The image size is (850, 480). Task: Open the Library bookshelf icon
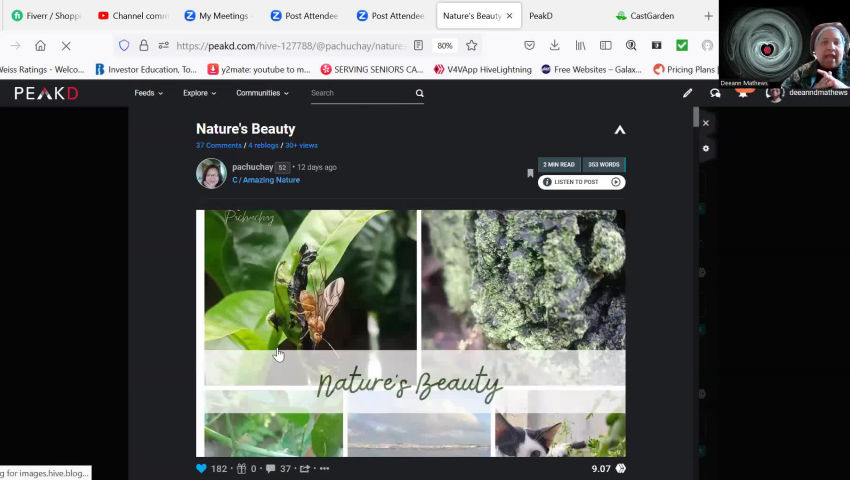580,46
